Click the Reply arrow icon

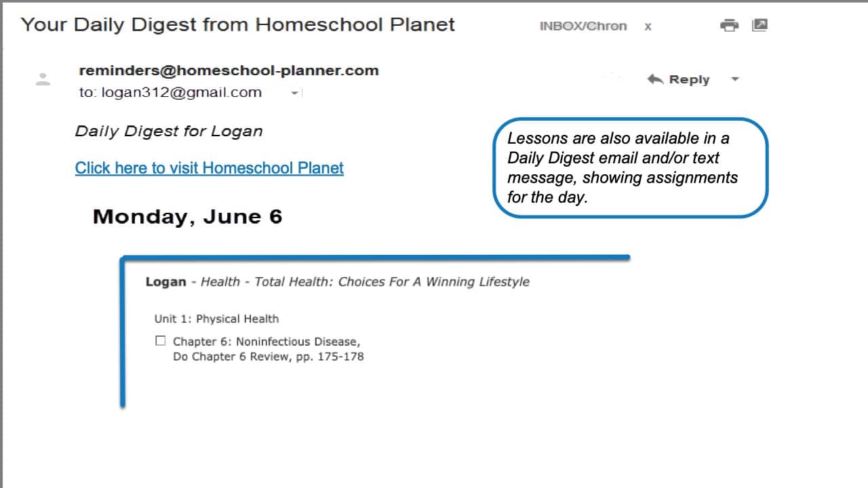pos(655,79)
